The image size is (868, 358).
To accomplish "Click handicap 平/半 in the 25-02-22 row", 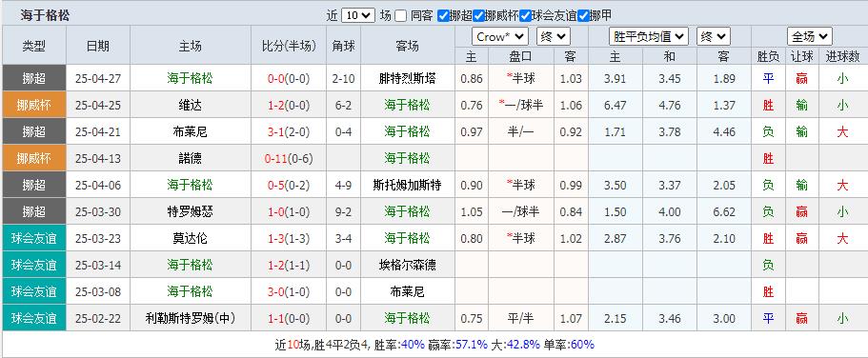I will tap(521, 318).
